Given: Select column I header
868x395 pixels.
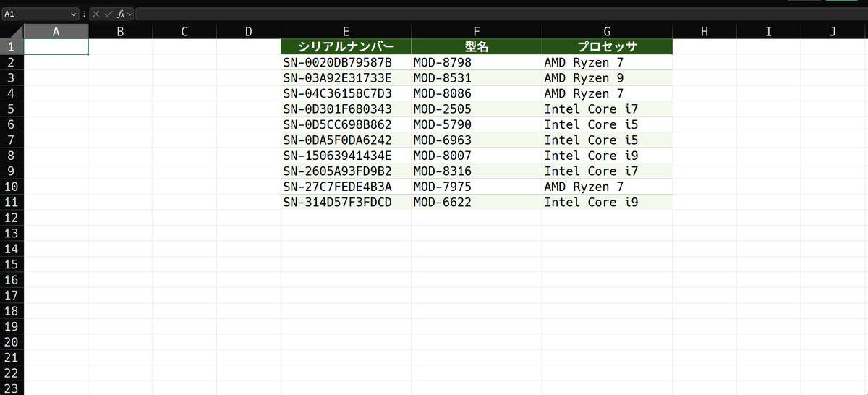Looking at the screenshot, I should [x=768, y=31].
